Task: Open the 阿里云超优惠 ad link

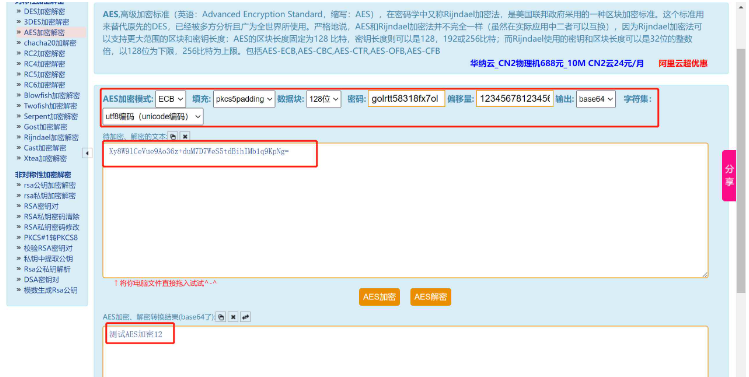Action: (x=683, y=63)
